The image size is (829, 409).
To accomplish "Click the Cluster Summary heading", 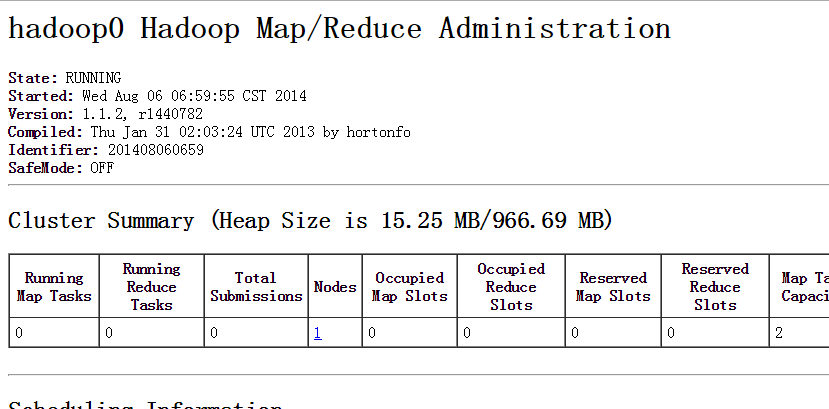I will click(310, 220).
